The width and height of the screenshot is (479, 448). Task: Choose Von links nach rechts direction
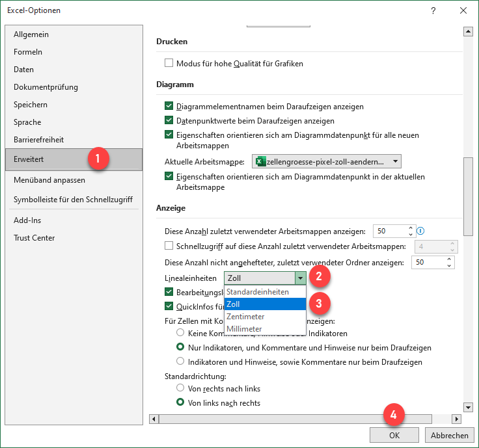[x=180, y=402]
